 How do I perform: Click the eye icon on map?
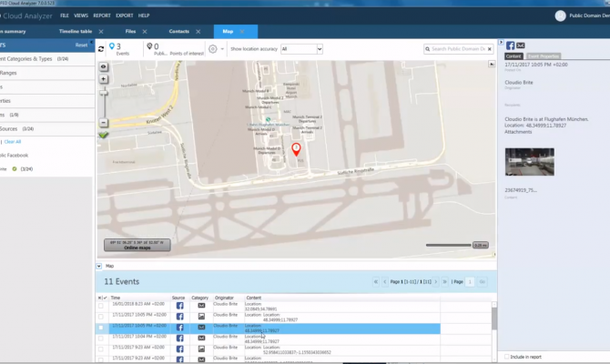click(104, 66)
